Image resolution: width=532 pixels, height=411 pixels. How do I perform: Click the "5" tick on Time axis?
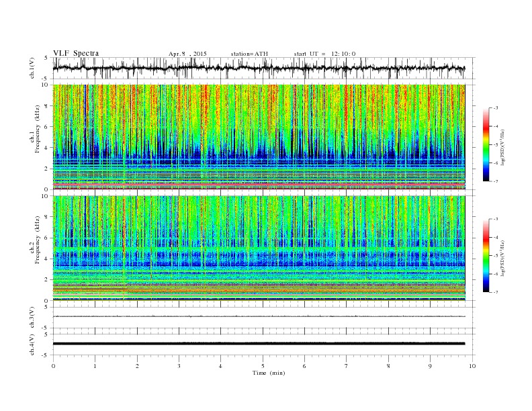pyautogui.click(x=263, y=366)
